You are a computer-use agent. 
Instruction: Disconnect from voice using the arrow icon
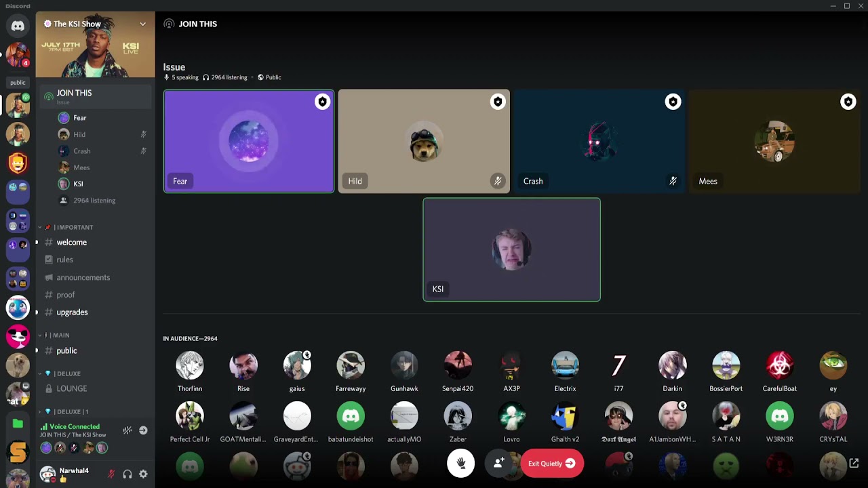click(x=143, y=430)
